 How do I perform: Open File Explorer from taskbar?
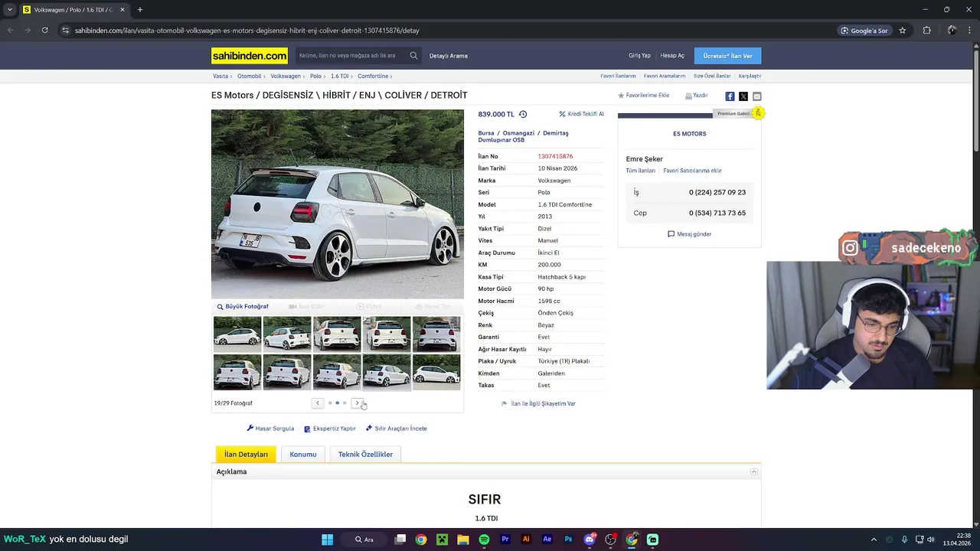click(463, 540)
